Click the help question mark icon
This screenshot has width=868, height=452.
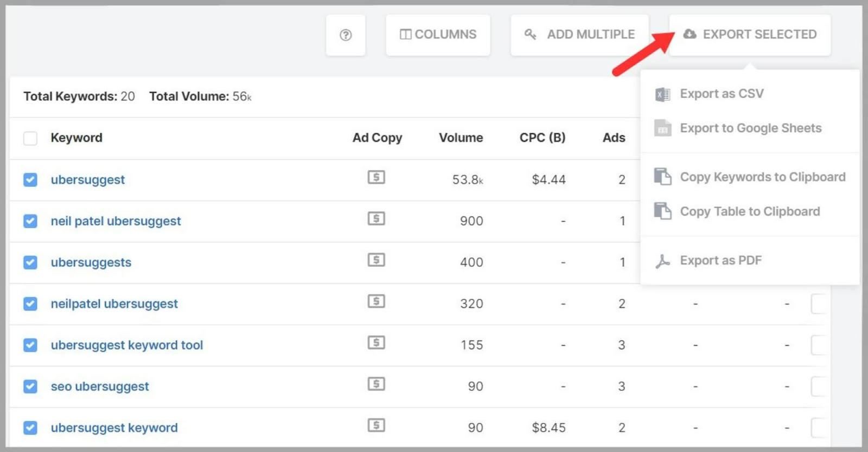coord(346,35)
